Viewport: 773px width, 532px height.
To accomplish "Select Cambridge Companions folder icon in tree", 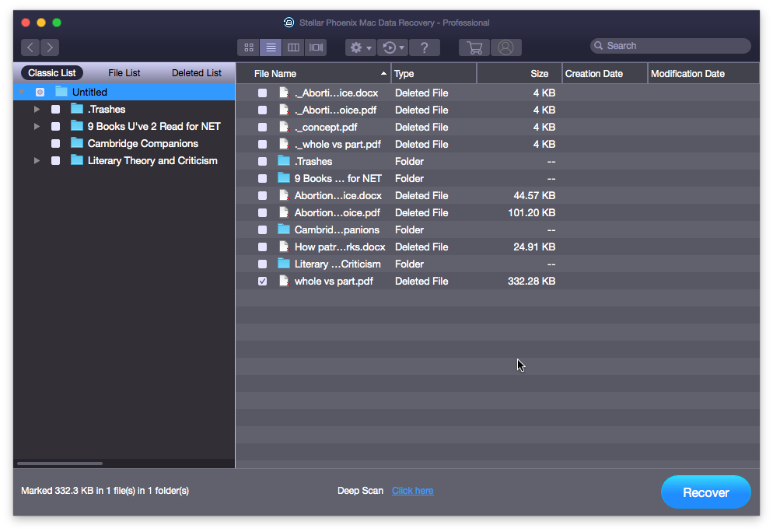I will coord(77,143).
